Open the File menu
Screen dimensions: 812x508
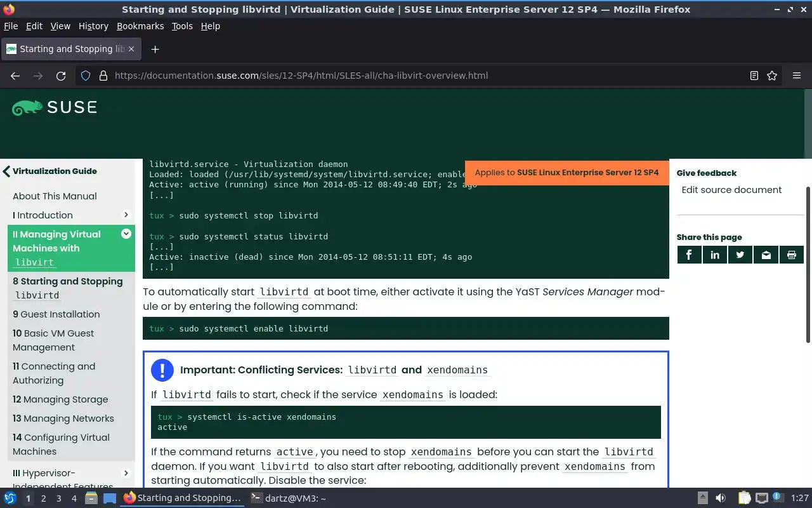click(x=11, y=26)
